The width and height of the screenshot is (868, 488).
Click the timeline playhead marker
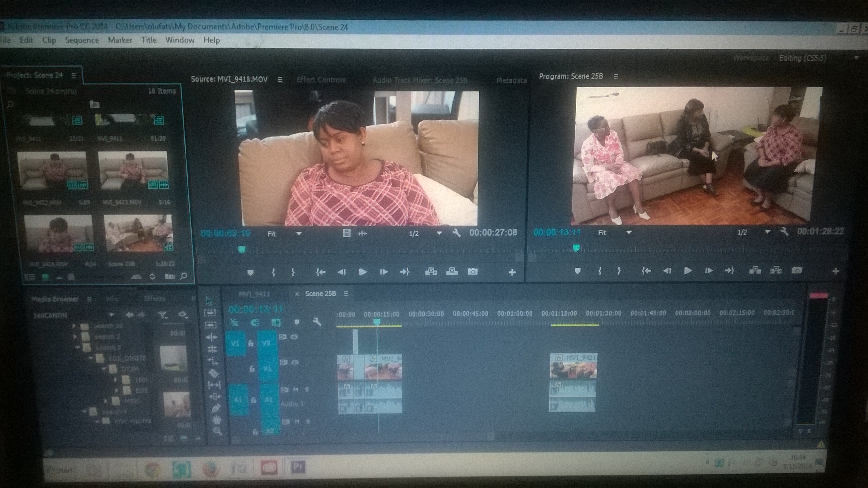coord(377,322)
